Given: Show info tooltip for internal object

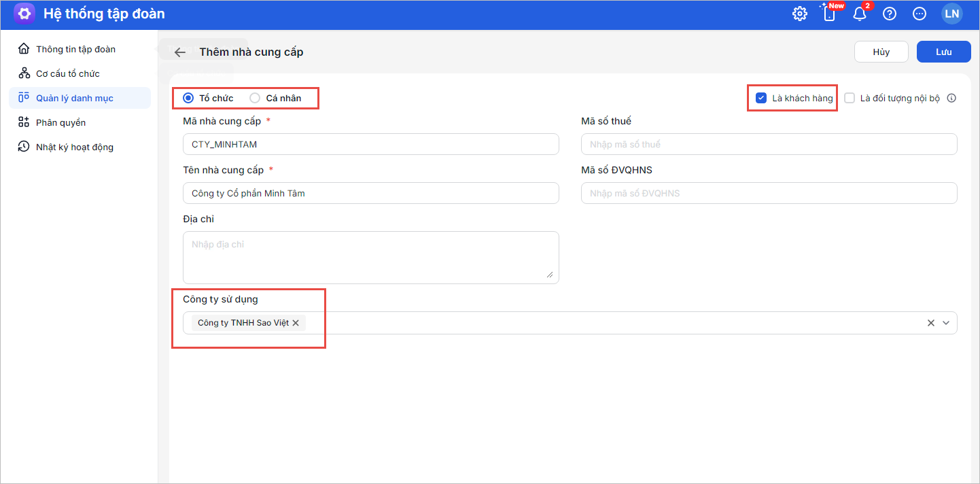Looking at the screenshot, I should click(951, 98).
